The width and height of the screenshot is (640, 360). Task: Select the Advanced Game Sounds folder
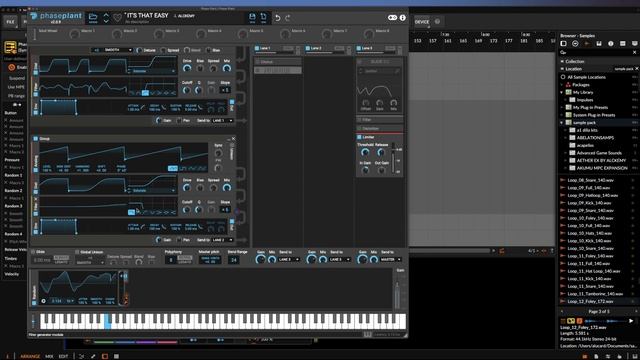point(599,153)
